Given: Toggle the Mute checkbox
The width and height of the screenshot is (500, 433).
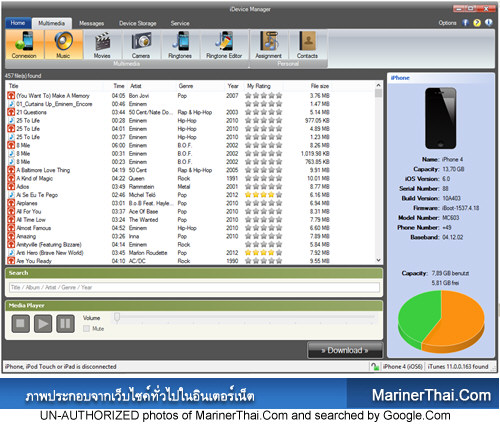Looking at the screenshot, I should (86, 329).
